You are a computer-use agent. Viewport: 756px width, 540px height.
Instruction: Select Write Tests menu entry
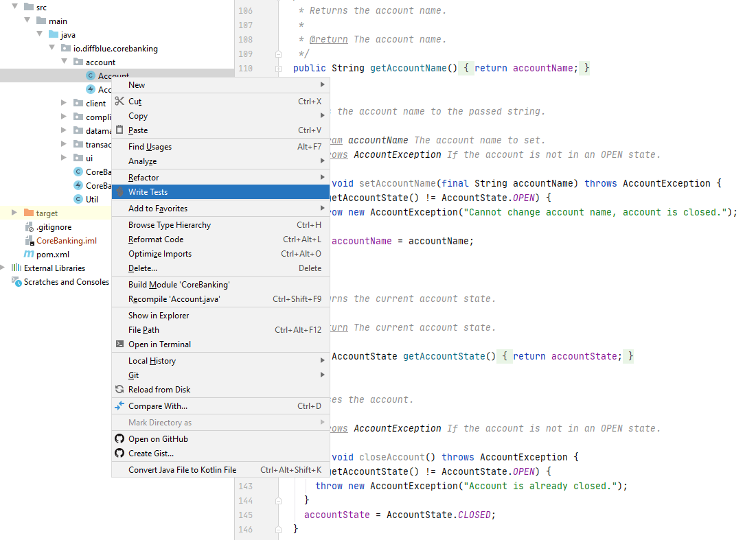(221, 191)
